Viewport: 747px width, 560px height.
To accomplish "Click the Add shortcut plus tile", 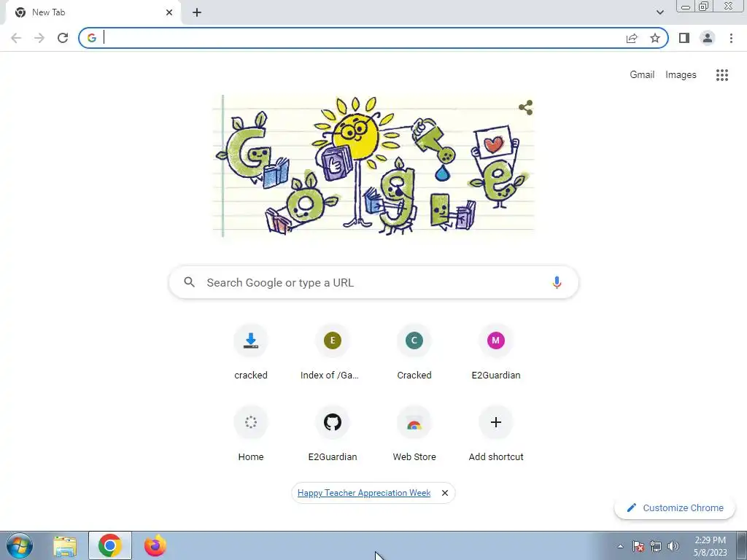I will coord(496,433).
